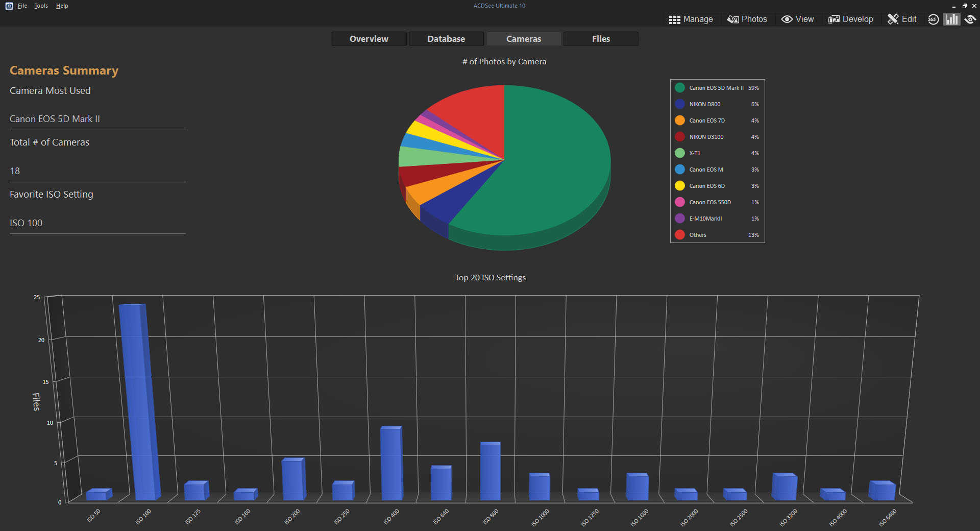Image resolution: width=980 pixels, height=531 pixels.
Task: Click the ISO 400 bar
Action: (x=391, y=463)
